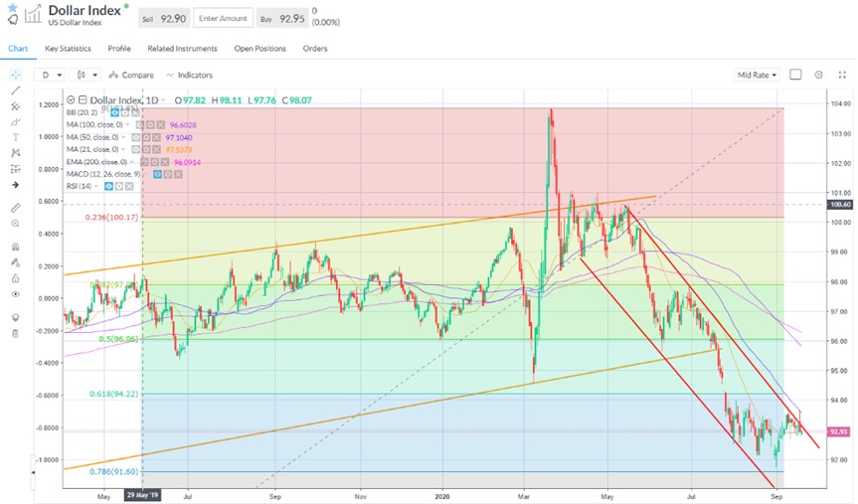858x504 pixels.
Task: Click the Sell 92.90 button
Action: click(x=164, y=19)
